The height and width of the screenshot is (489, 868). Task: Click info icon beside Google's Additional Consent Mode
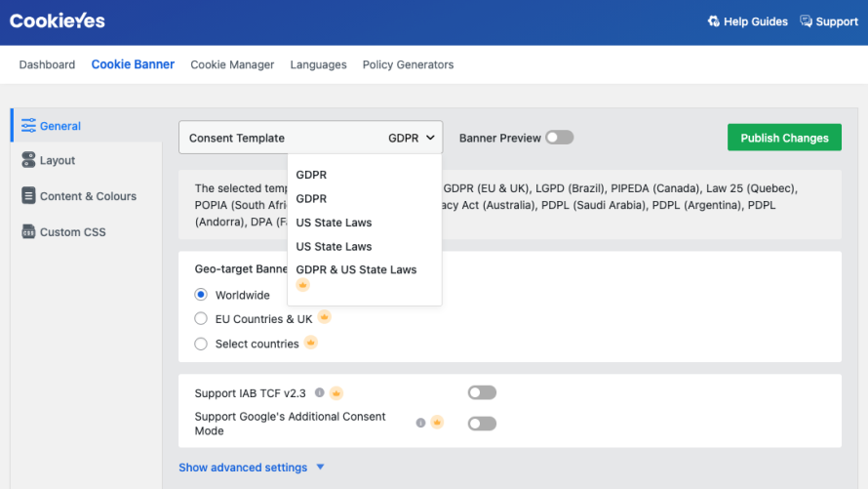click(x=420, y=423)
